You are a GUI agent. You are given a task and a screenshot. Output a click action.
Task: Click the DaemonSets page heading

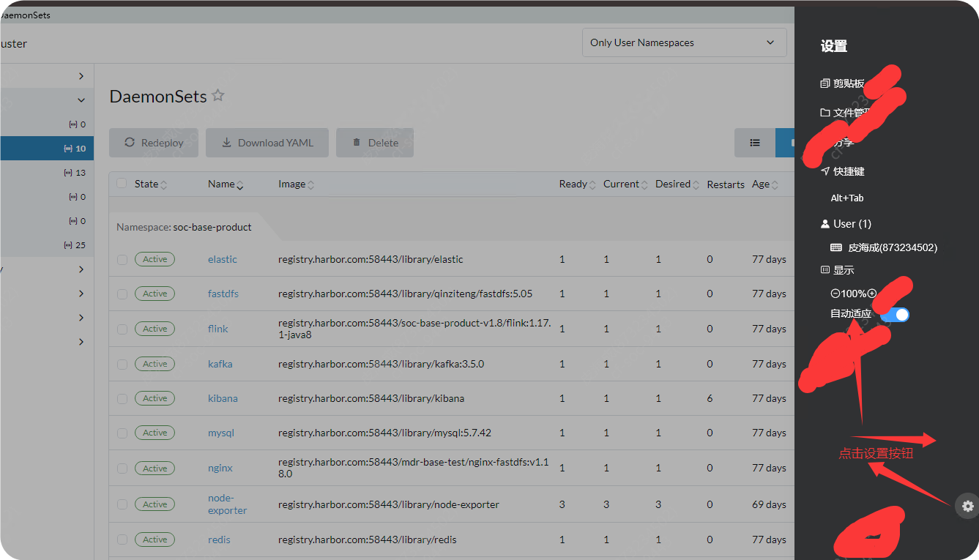click(158, 96)
